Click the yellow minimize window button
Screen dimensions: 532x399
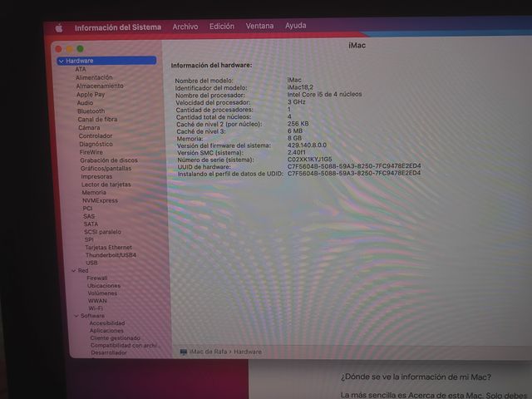pos(69,49)
